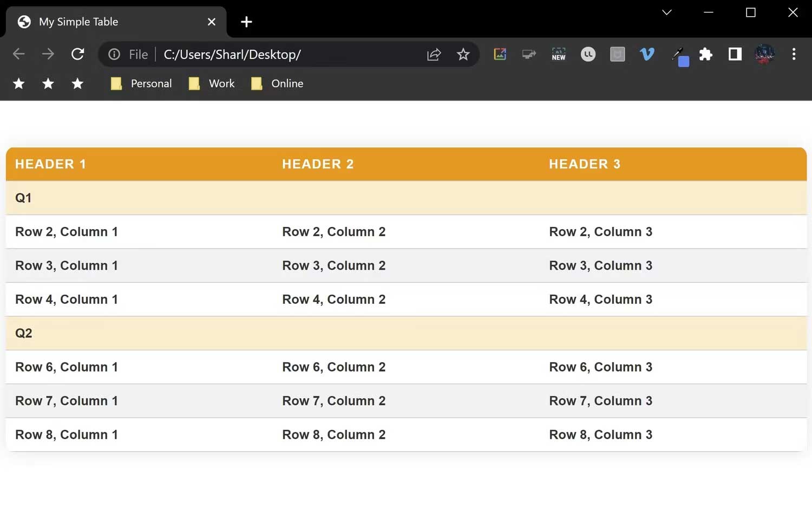812x527 pixels.
Task: View site information via info icon
Action: [x=114, y=54]
